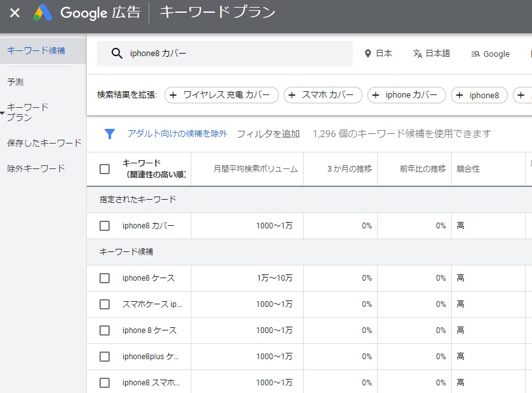Click keyword text iphone8 ケース
Screen dimensions: 532x393
pyautogui.click(x=149, y=278)
